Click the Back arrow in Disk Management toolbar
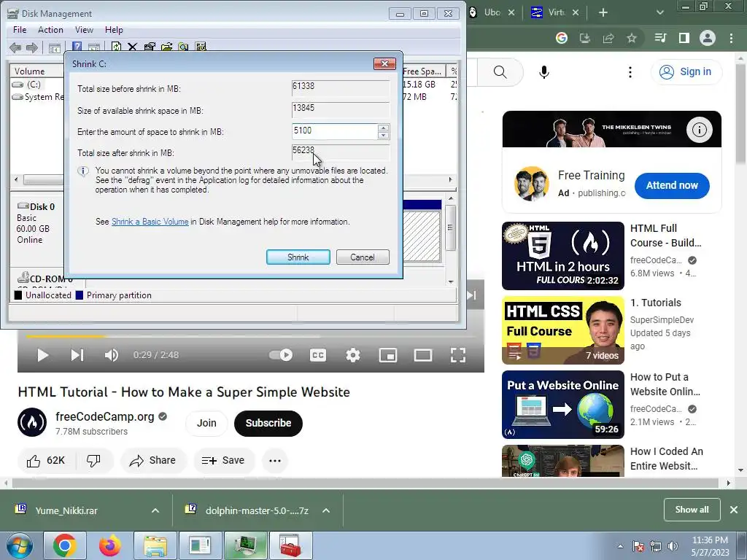 click(15, 47)
